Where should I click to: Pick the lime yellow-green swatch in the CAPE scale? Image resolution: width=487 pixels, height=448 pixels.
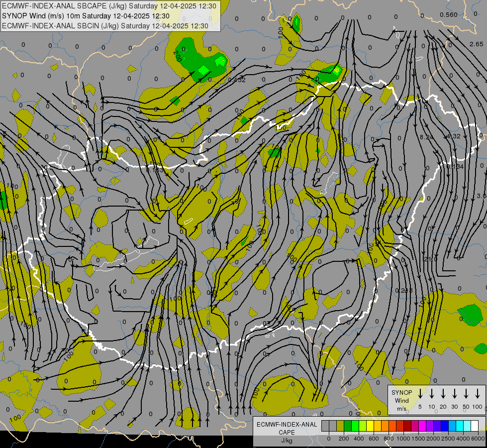coord(363,426)
